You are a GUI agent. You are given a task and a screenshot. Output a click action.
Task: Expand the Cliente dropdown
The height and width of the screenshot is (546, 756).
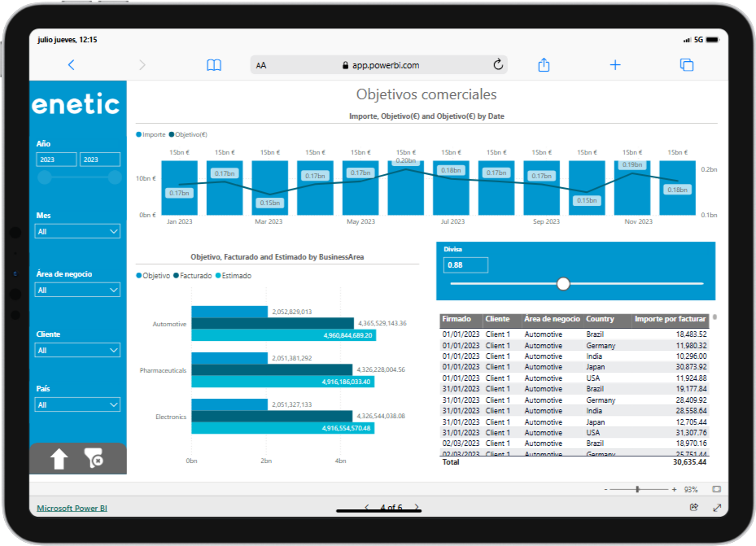point(77,351)
